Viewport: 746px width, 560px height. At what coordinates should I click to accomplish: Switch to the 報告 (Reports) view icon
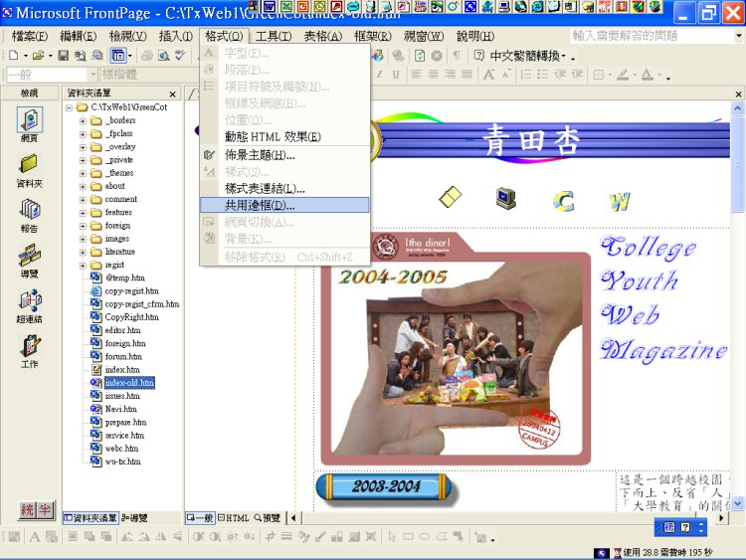click(x=29, y=214)
